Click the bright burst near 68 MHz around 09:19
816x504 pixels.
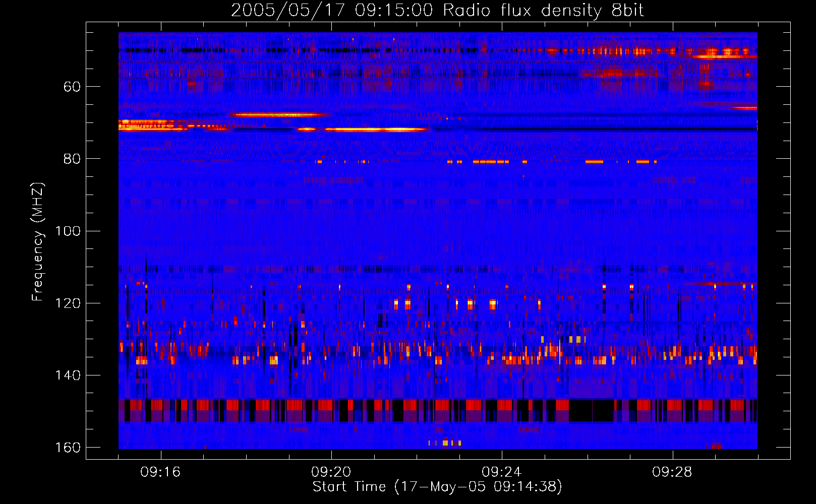(279, 115)
